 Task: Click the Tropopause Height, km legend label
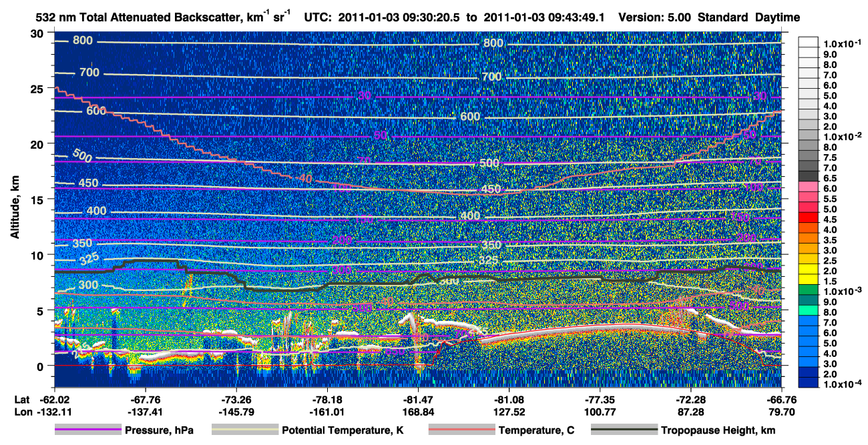click(x=718, y=431)
